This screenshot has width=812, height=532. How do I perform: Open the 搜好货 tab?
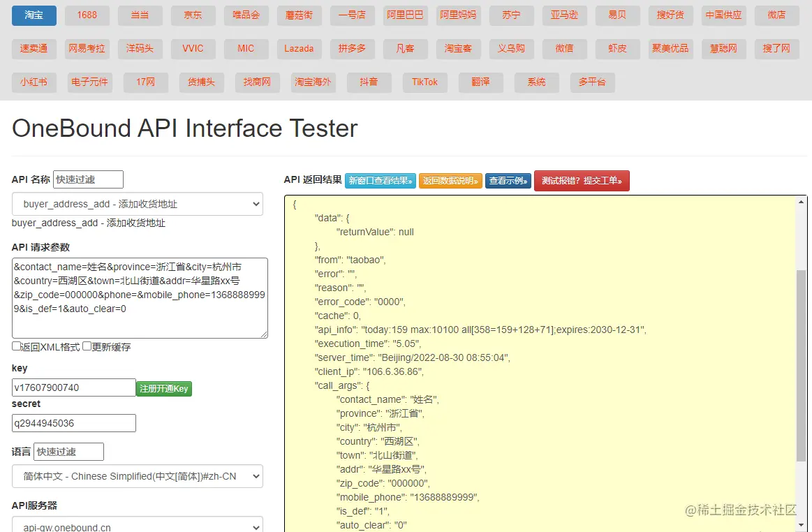670,15
